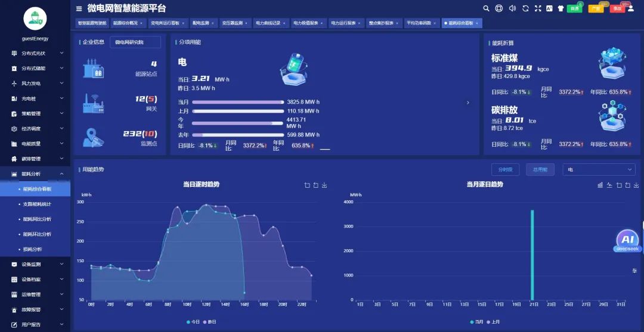Select the 总用能 button

(540, 169)
